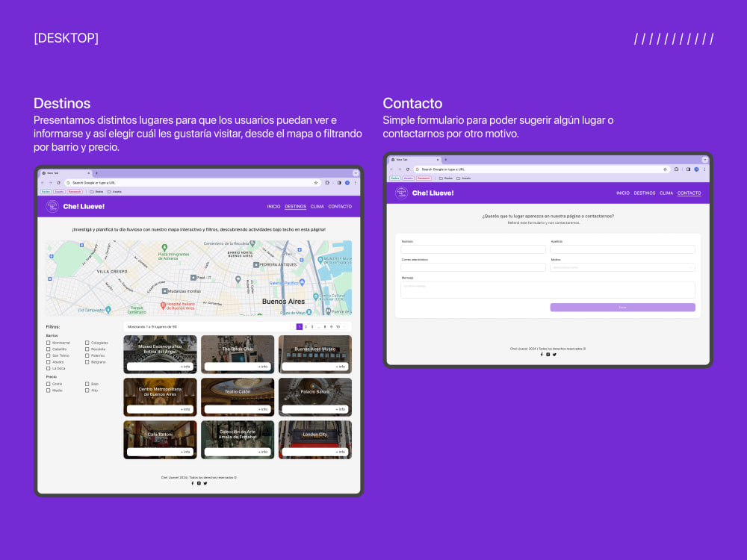
Task: Check the Palermo barrio filter
Action: [87, 355]
